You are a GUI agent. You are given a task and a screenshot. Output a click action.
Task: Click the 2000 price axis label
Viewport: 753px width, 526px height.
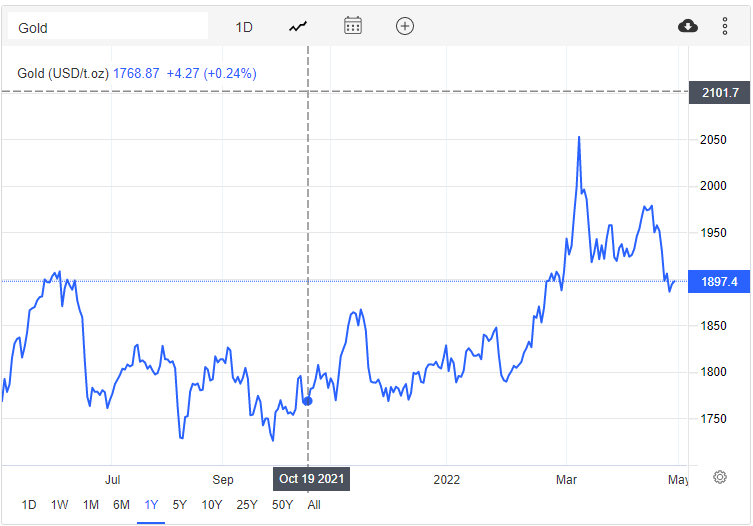[x=713, y=186]
